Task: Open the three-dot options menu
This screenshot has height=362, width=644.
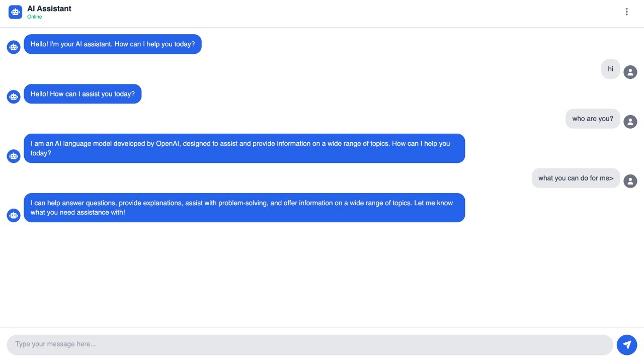Action: (x=626, y=12)
